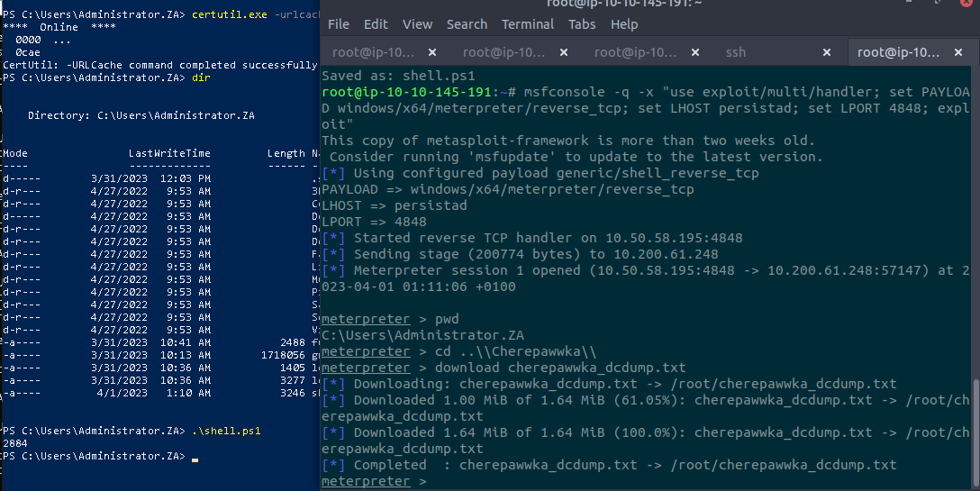980x491 pixels.
Task: Open the Tabs menu in the terminal
Action: click(581, 24)
